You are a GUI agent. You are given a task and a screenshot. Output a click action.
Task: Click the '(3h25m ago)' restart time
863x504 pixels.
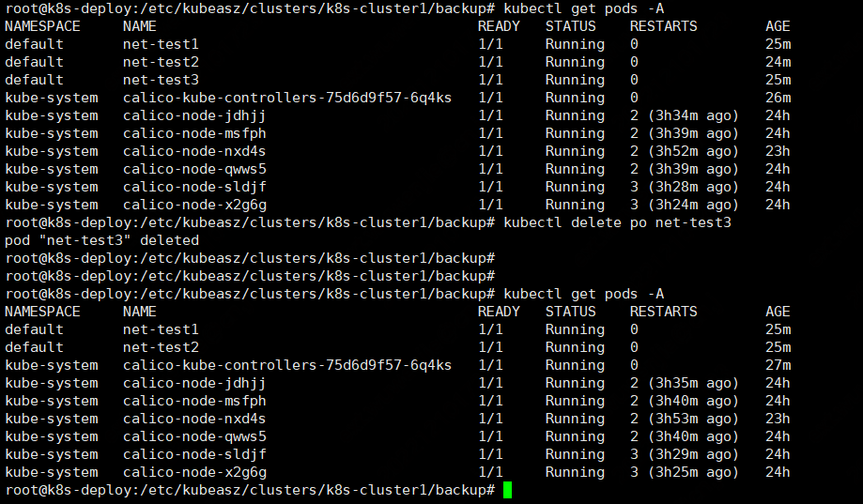[x=693, y=472]
